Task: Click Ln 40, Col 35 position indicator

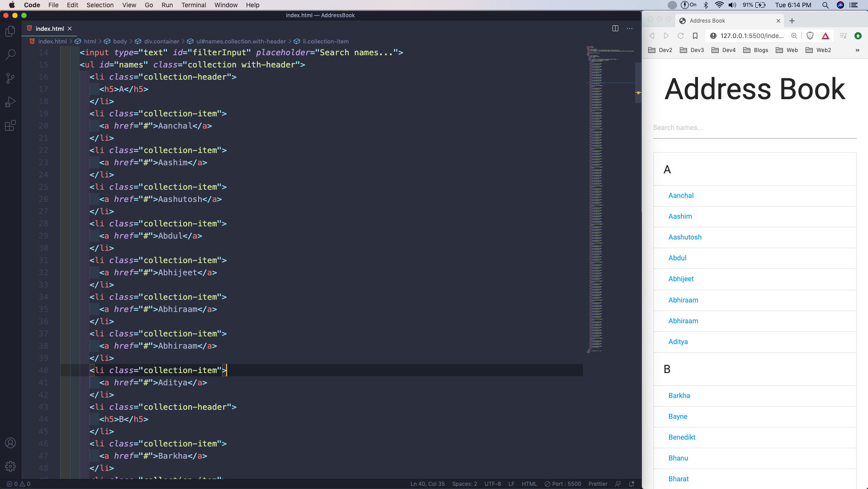Action: [x=427, y=484]
